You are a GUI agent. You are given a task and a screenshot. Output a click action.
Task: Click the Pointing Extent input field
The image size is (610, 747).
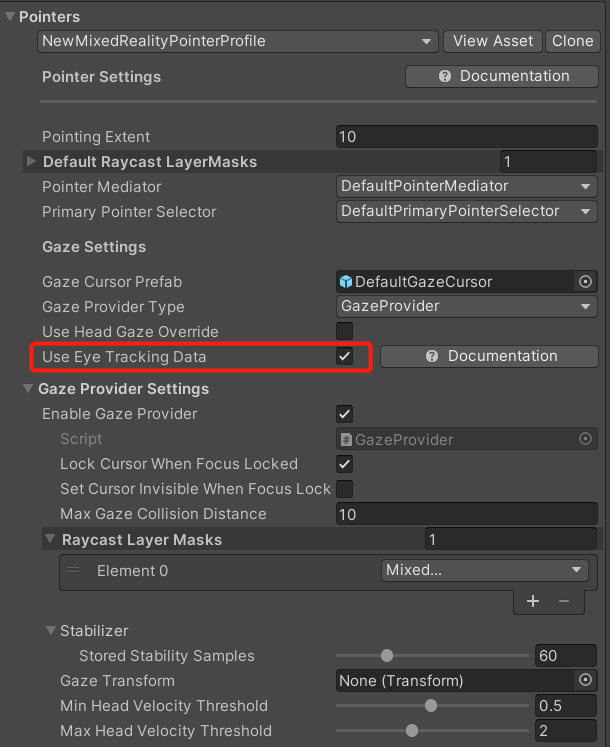pos(466,137)
